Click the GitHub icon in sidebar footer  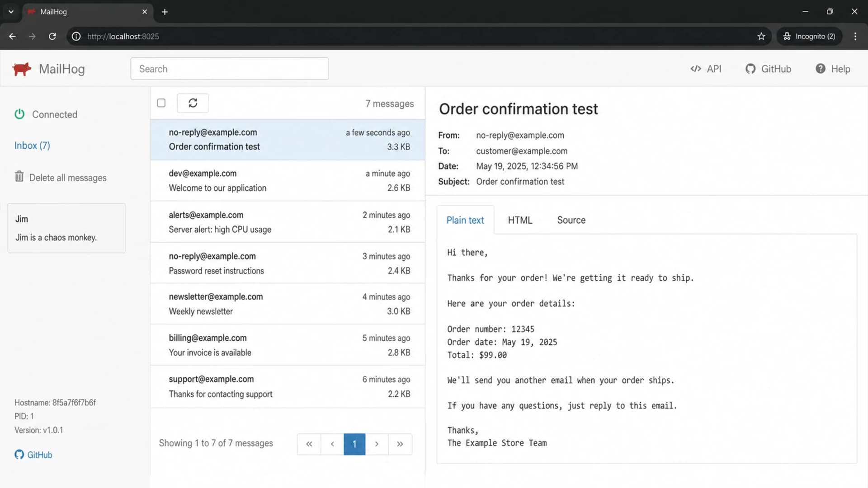19,455
